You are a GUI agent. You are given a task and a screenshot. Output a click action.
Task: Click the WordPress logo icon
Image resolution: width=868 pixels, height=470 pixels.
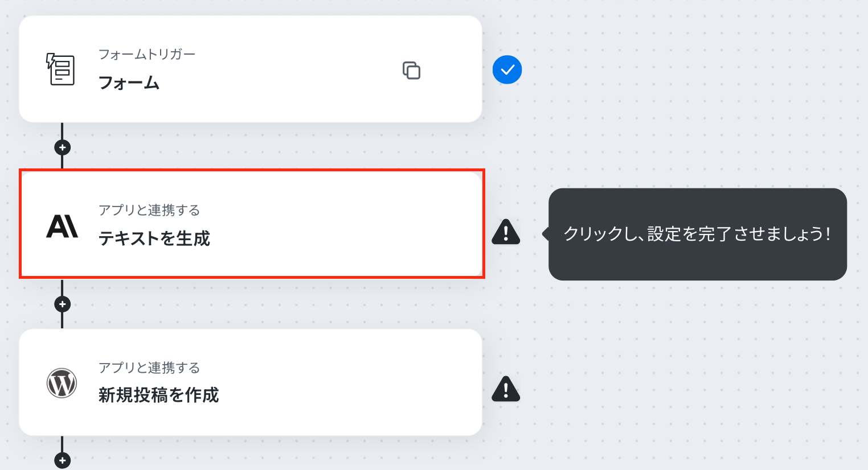(x=62, y=383)
